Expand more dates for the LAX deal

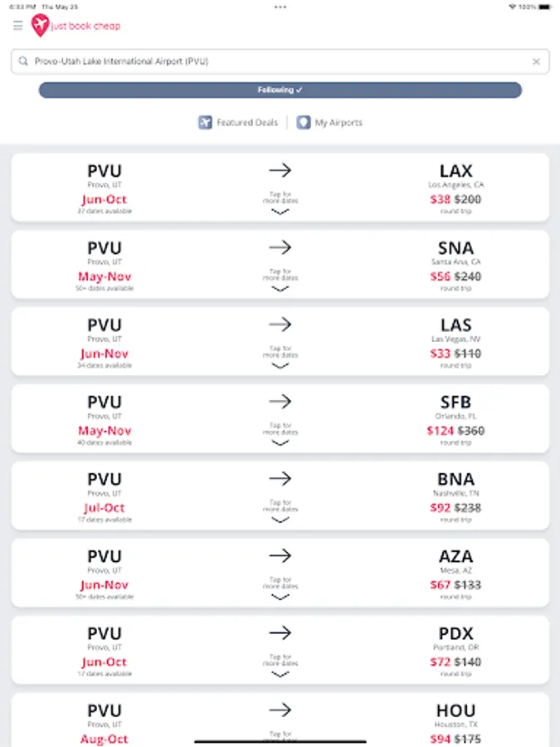[280, 212]
